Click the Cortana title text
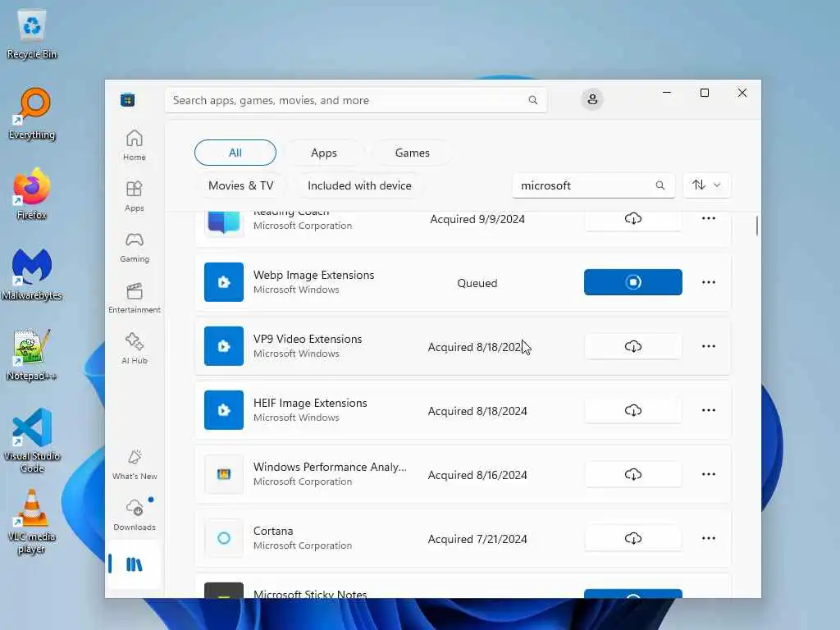The width and height of the screenshot is (840, 630). (x=273, y=531)
